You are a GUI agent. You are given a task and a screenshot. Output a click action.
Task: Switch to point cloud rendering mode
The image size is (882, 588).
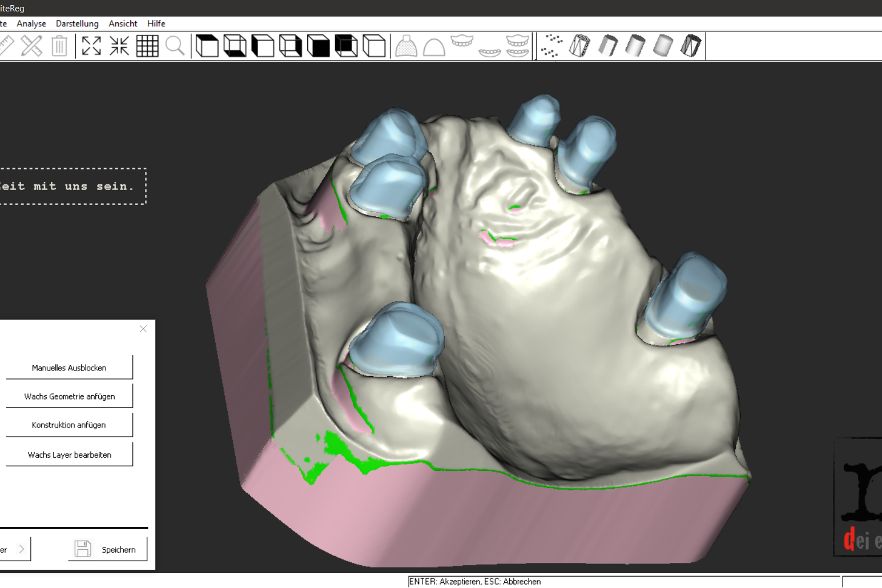(x=551, y=46)
